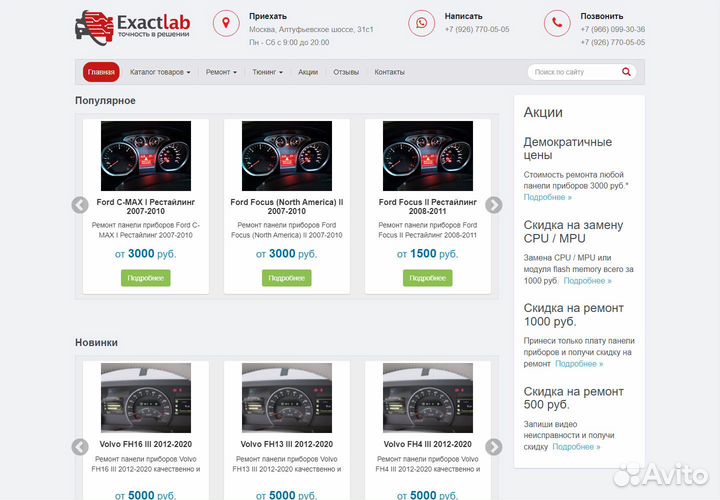This screenshot has width=720, height=500.
Task: Click Подробнее button for Ford Focus North America
Action: click(x=287, y=278)
